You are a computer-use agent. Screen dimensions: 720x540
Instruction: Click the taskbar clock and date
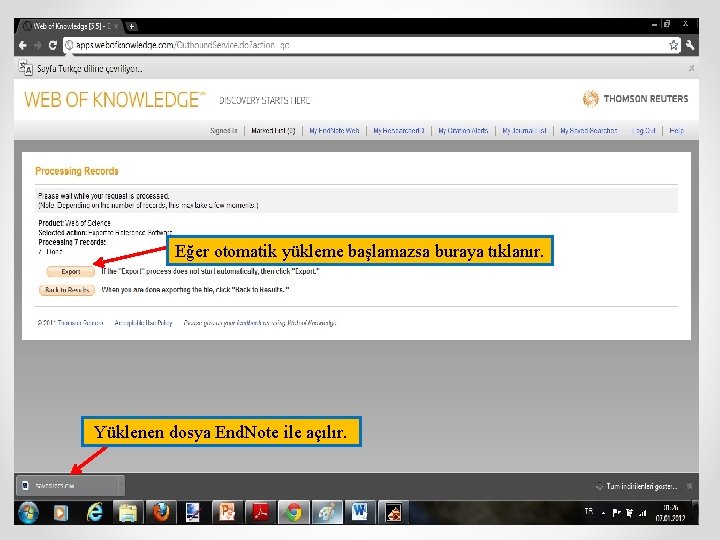670,512
